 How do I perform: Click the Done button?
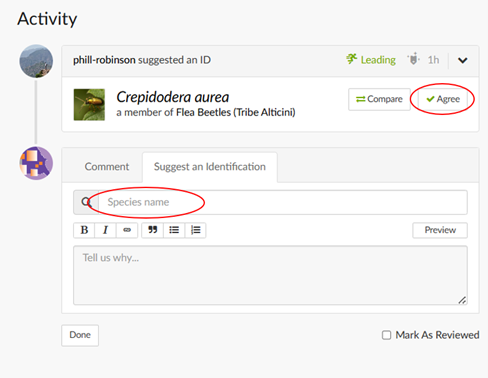[x=80, y=335]
